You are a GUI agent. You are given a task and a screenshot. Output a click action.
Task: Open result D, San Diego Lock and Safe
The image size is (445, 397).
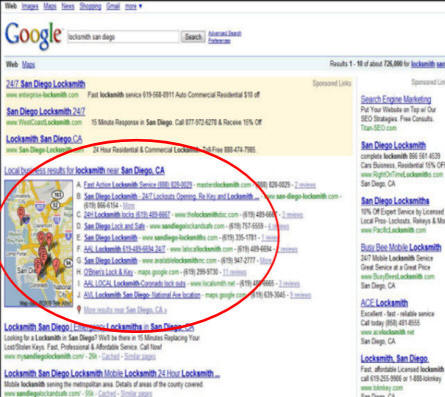tap(114, 226)
